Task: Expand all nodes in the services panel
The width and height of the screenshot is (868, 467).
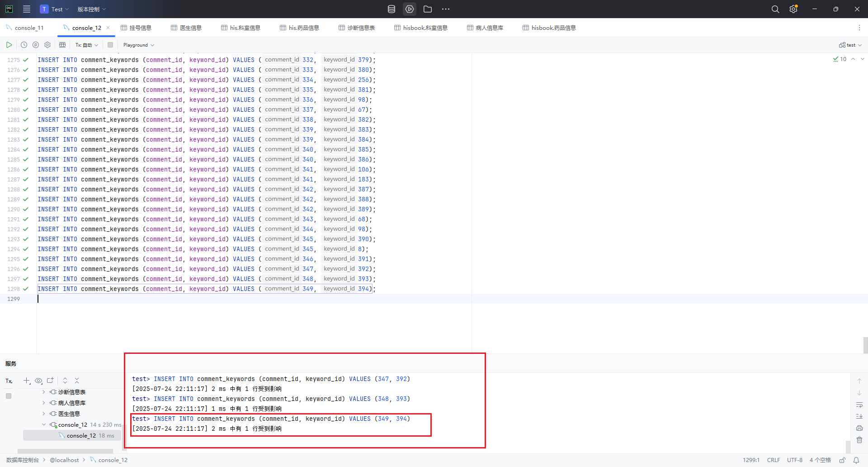Action: pos(65,381)
